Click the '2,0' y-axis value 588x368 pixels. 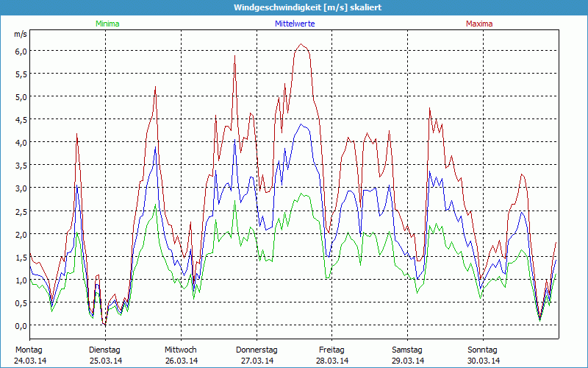[x=21, y=234]
